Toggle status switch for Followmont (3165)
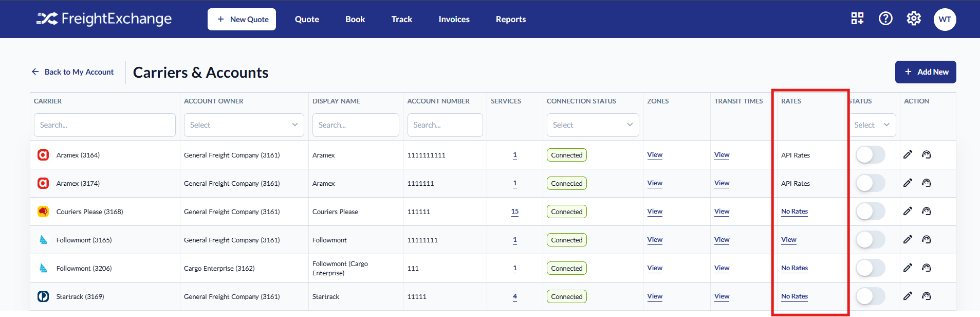980x317 pixels. pyautogui.click(x=870, y=240)
